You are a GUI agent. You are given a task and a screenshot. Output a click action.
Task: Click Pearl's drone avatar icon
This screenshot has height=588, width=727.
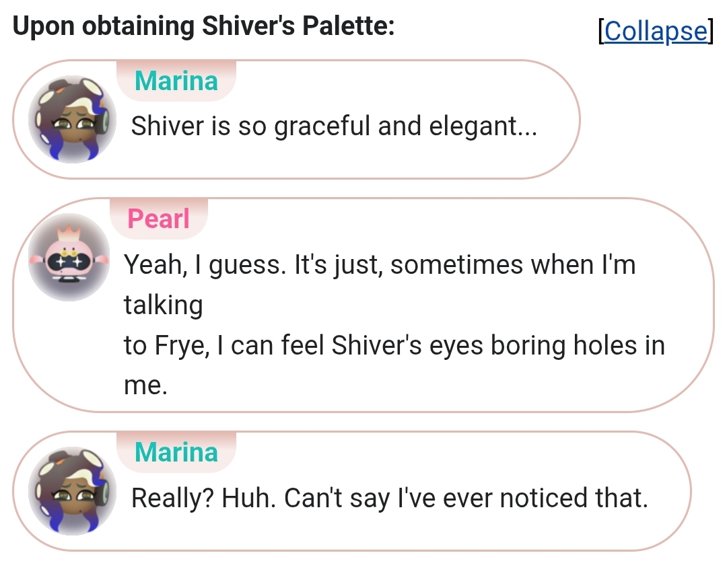tap(69, 257)
